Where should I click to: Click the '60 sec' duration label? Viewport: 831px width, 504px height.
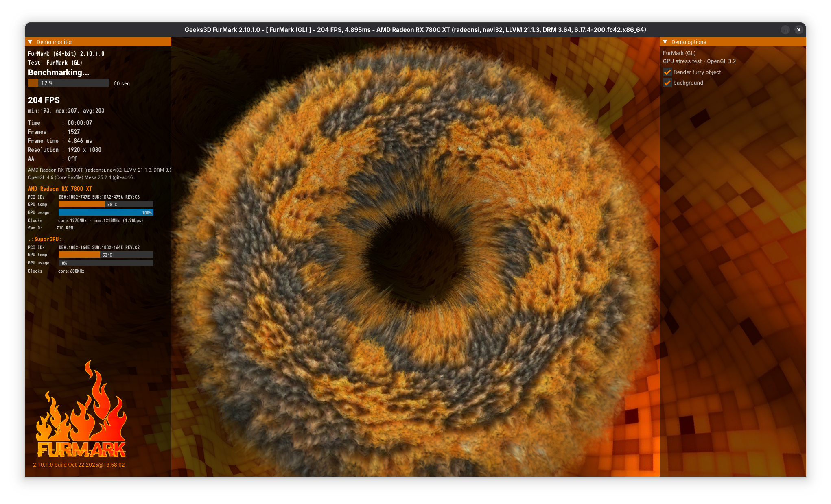click(122, 83)
